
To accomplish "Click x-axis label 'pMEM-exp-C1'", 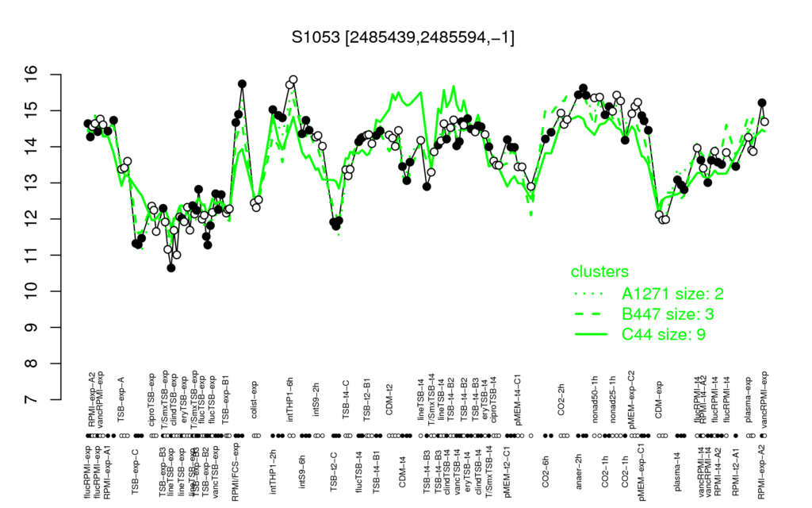I will coord(642,472).
